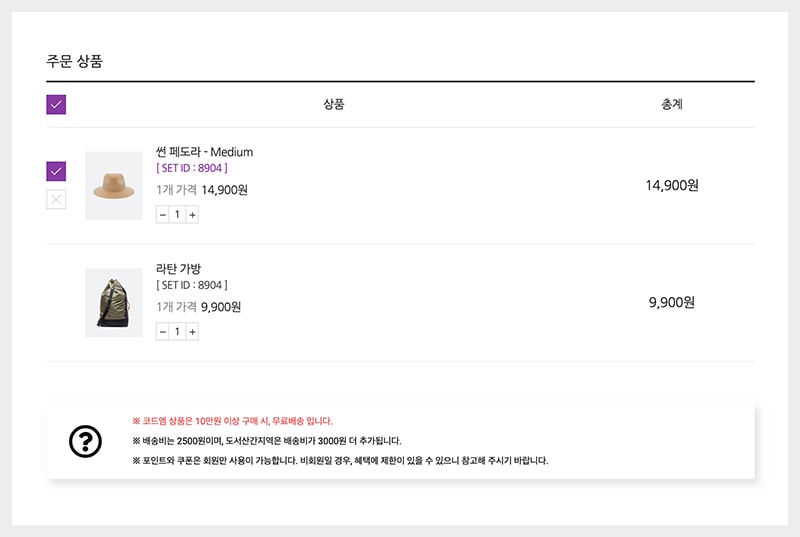The width and height of the screenshot is (800, 537).
Task: Click the red free shipping notice text
Action: coord(232,421)
